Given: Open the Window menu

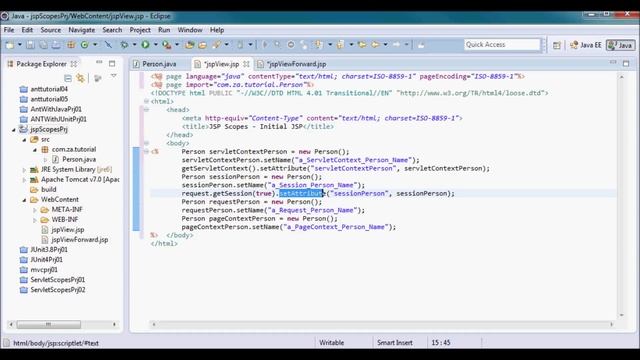Looking at the screenshot, I should click(190, 30).
